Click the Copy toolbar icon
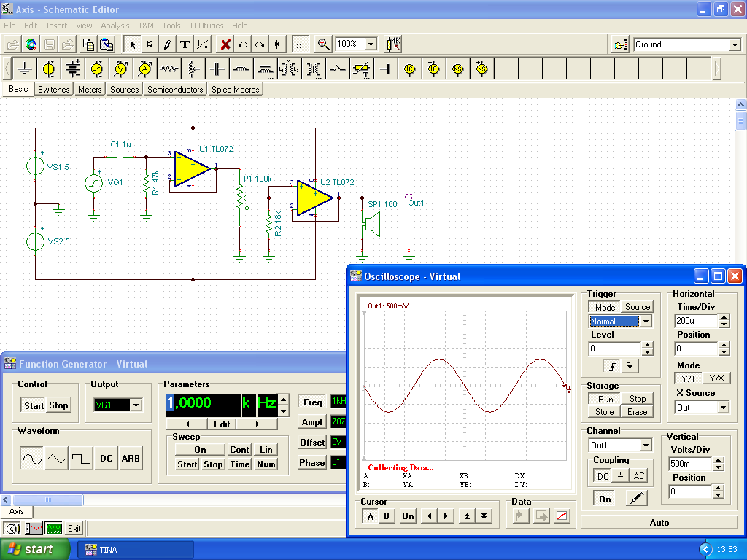Image resolution: width=747 pixels, height=560 pixels. pyautogui.click(x=88, y=44)
